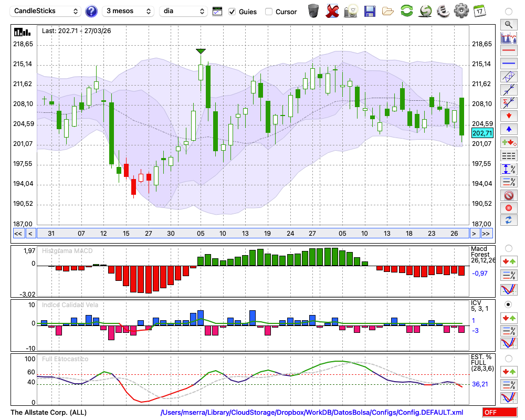Image resolution: width=525 pixels, height=420 pixels.
Task: Click the 202,71 current price label
Action: [x=482, y=133]
